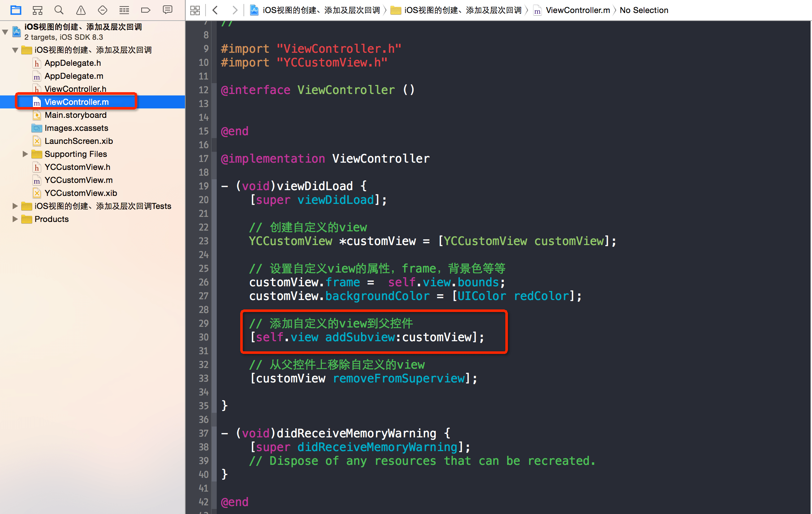Show the Issue navigator warning icon

tap(81, 10)
